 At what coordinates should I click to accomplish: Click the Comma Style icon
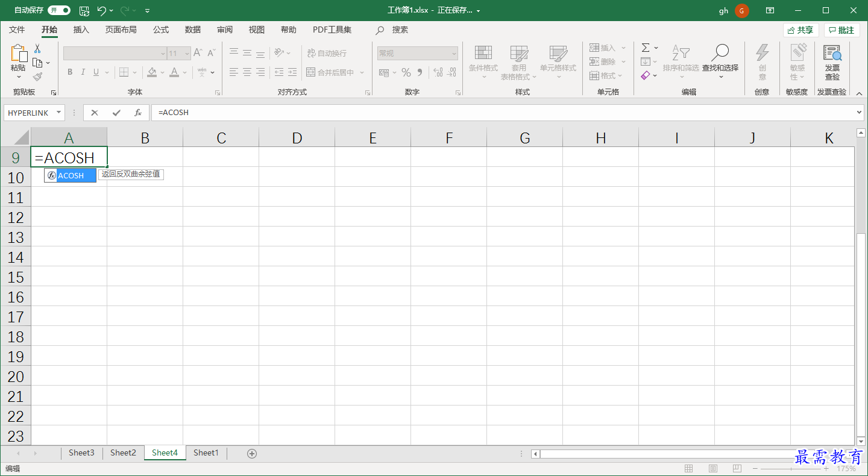click(420, 72)
